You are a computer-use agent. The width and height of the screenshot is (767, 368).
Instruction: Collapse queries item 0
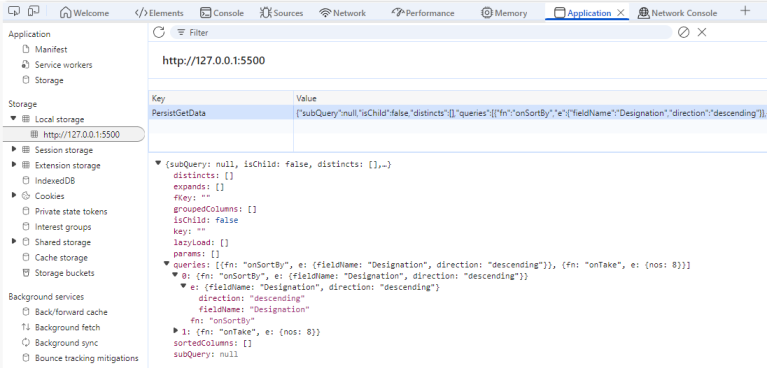tap(176, 276)
